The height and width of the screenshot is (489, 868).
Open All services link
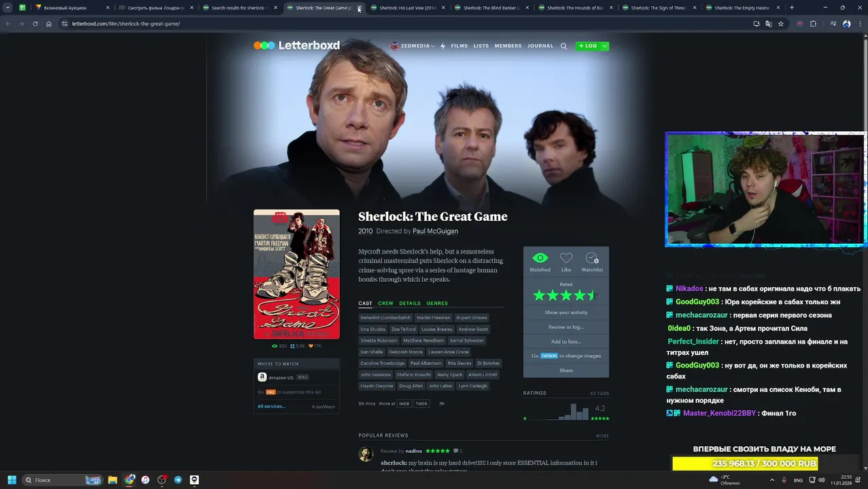coord(271,407)
